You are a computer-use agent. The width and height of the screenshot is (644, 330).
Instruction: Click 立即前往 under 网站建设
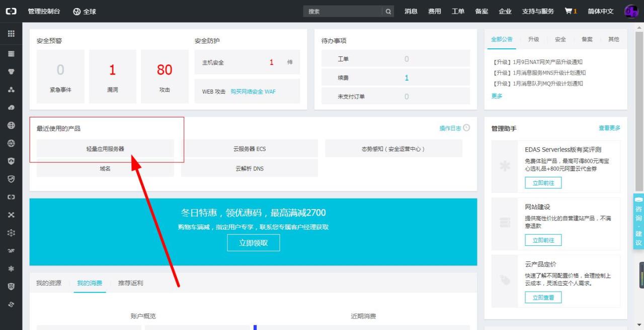(543, 240)
